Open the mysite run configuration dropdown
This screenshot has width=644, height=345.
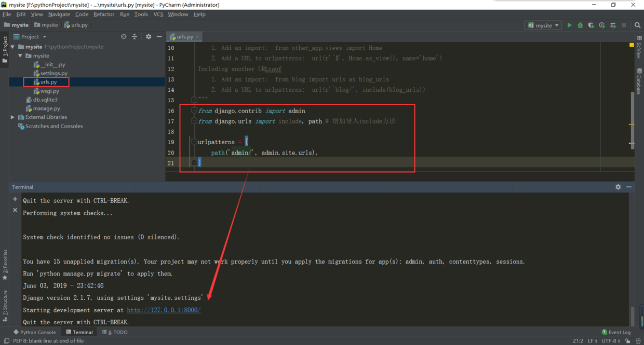click(x=544, y=25)
